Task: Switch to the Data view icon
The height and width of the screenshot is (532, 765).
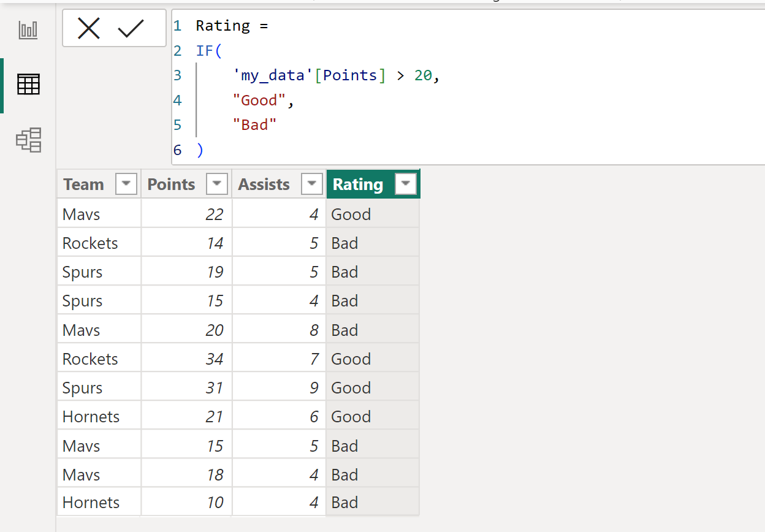Action: pos(28,85)
